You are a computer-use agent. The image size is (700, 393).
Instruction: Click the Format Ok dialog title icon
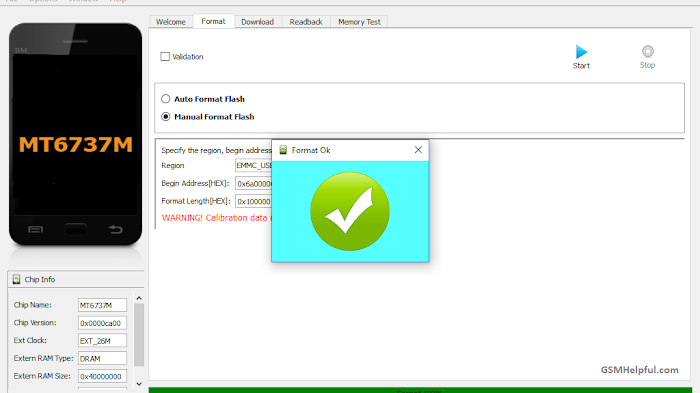point(283,150)
